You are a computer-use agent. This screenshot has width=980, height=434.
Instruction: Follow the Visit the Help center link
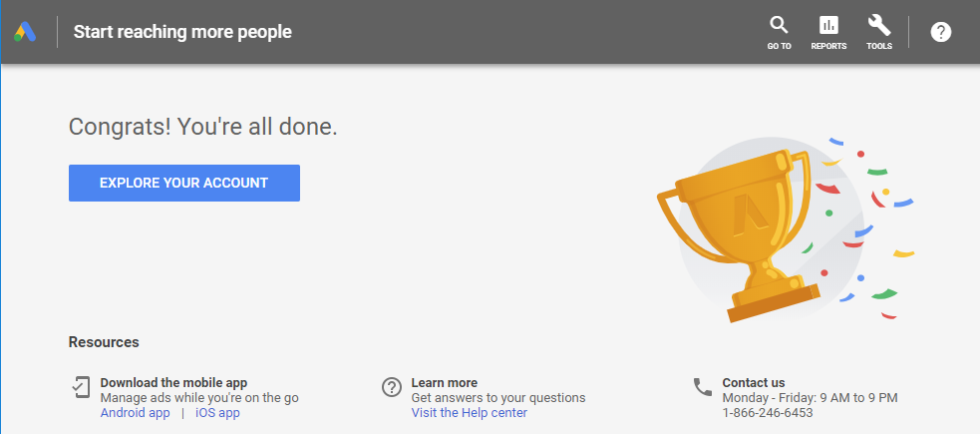469,412
